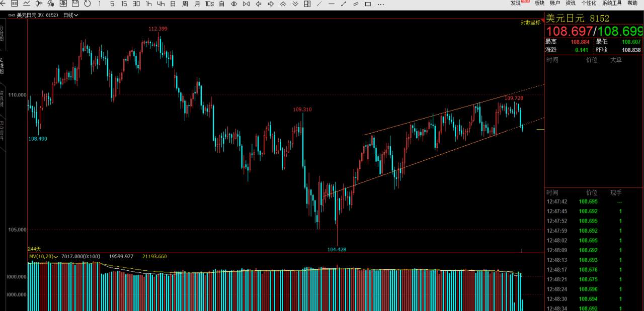
Task: Click the 美元日元(FX 8152) chart title
Action: pyautogui.click(x=37, y=15)
